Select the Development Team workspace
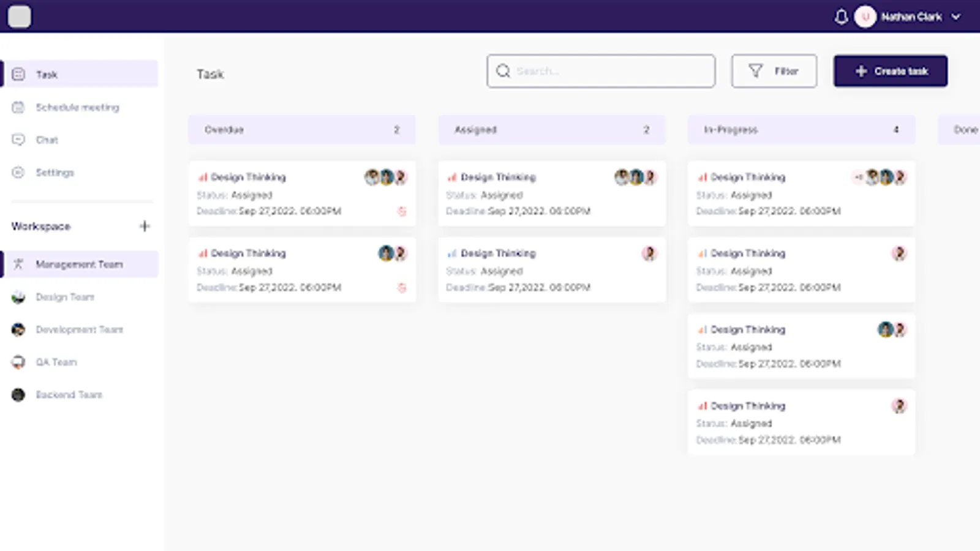 click(x=80, y=329)
